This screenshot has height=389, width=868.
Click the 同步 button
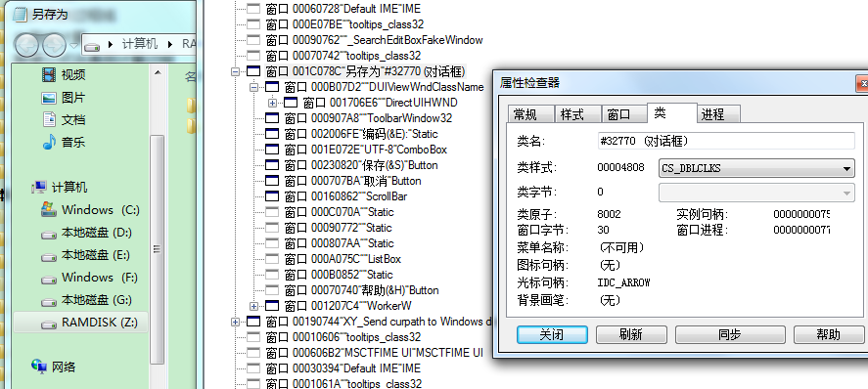(730, 334)
